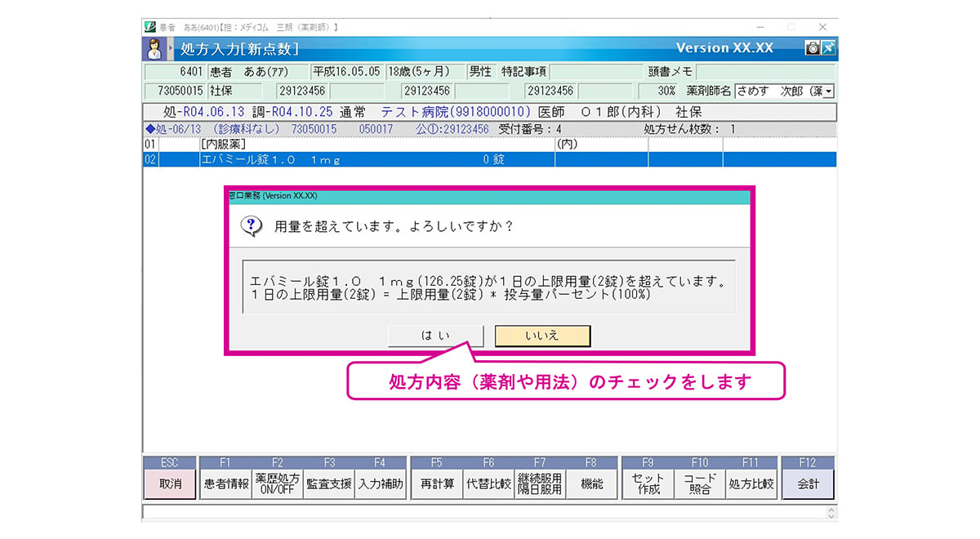Cancel with the 取消 button

click(170, 484)
